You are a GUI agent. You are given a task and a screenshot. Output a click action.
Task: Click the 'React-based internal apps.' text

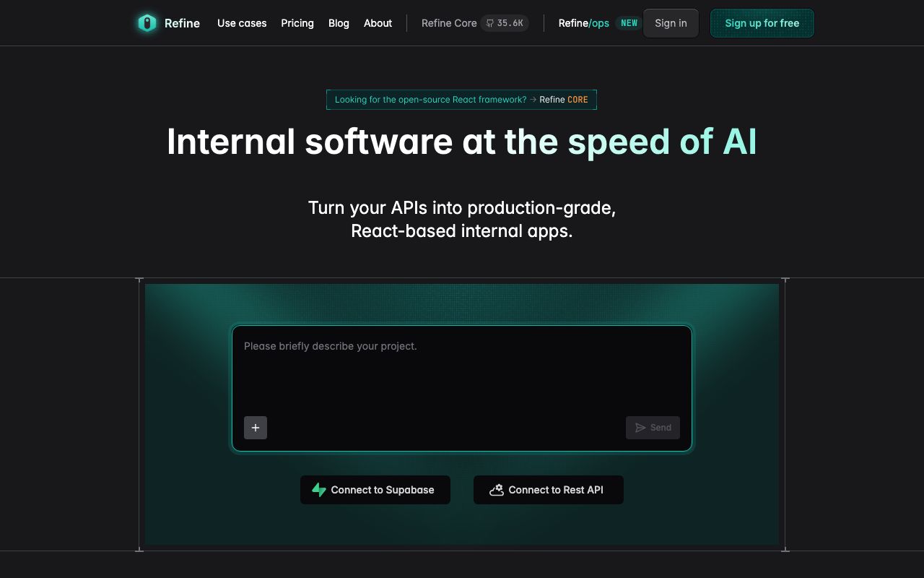462,231
